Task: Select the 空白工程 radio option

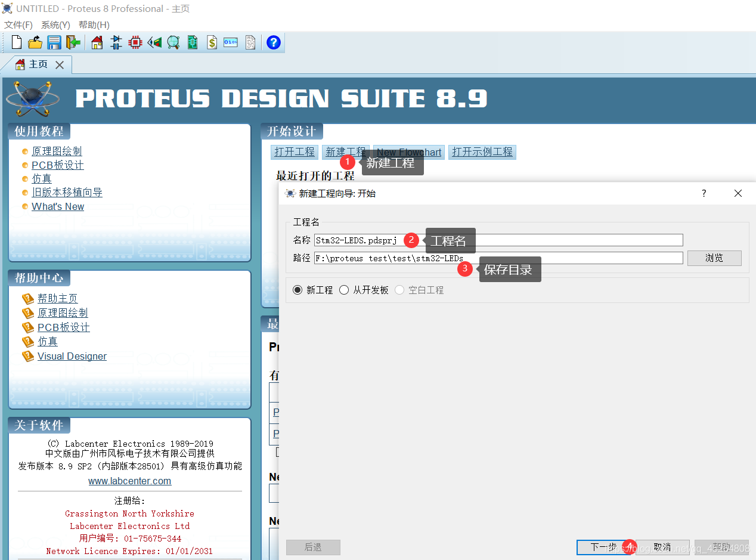Action: 399,290
